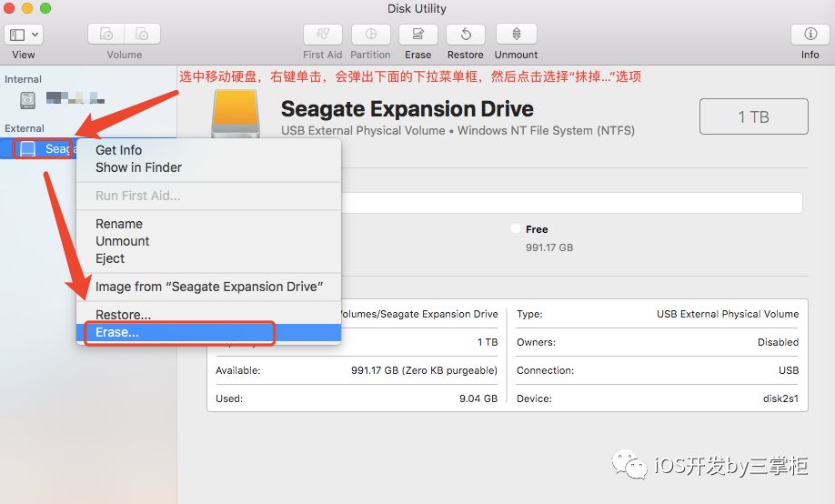Click the Free legend swatch

pyautogui.click(x=515, y=229)
